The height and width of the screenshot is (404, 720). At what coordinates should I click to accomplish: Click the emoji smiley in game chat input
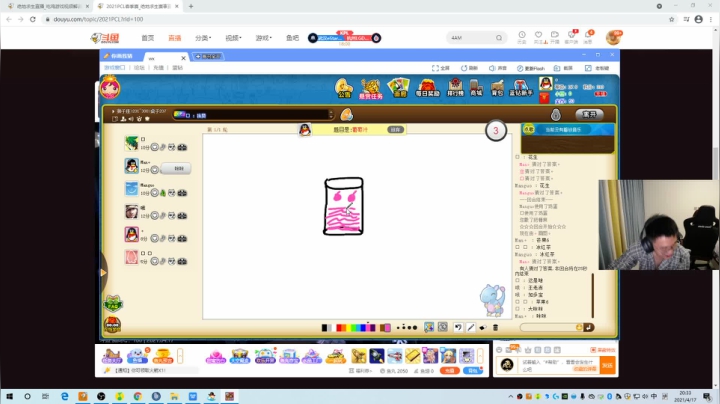pyautogui.click(x=579, y=327)
